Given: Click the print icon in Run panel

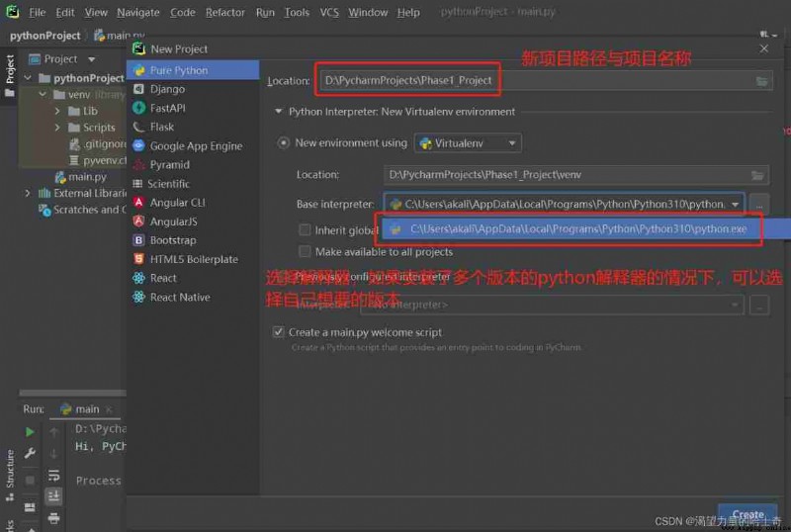Looking at the screenshot, I should pyautogui.click(x=53, y=518).
